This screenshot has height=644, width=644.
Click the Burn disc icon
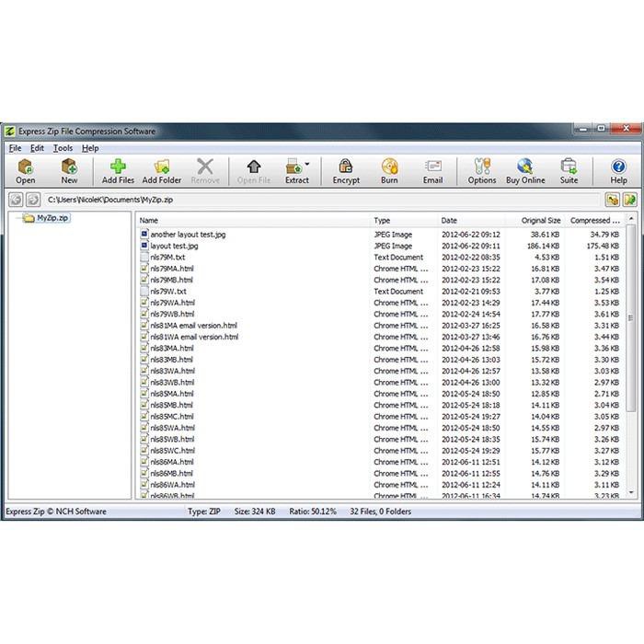(x=389, y=171)
